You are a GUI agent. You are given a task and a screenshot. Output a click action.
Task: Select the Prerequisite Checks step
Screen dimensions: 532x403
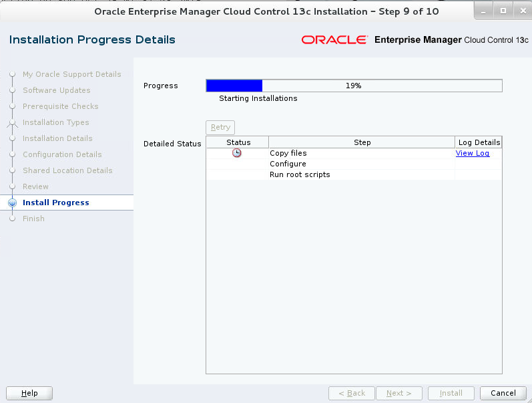pyautogui.click(x=60, y=106)
